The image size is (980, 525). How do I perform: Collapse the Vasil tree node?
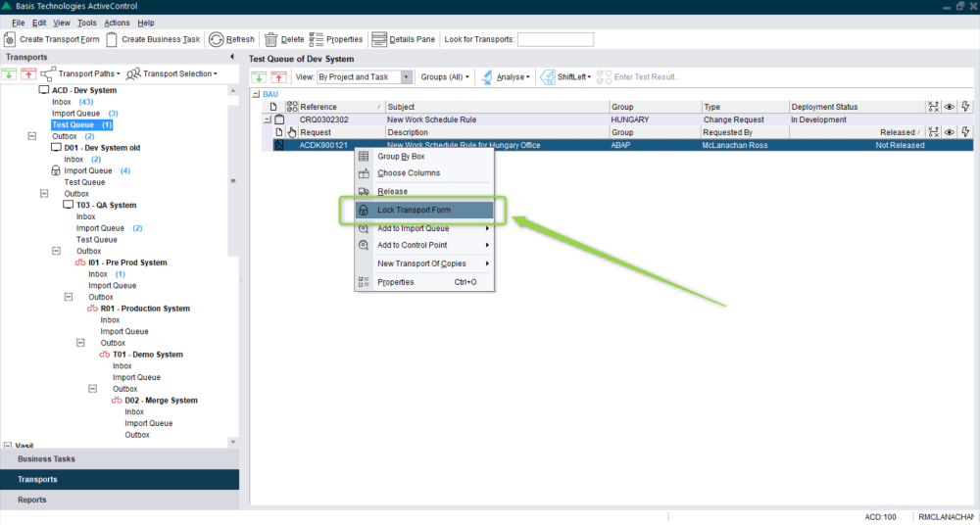(x=8, y=446)
